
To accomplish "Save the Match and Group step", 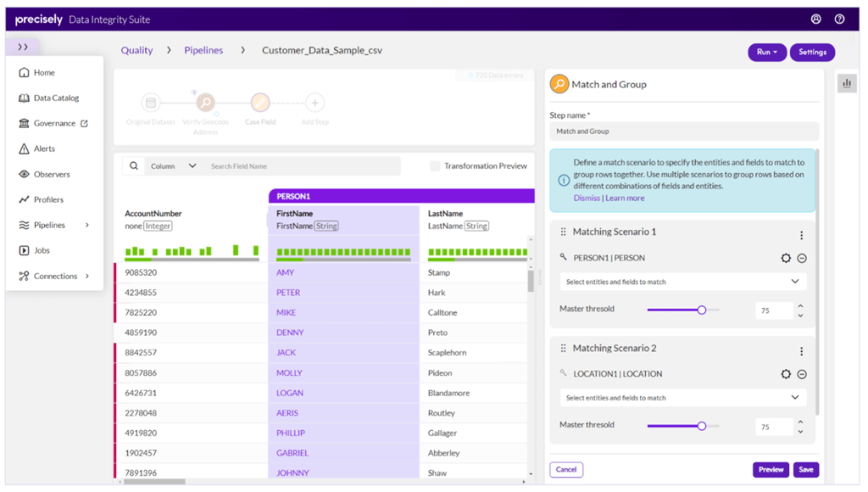I will pyautogui.click(x=806, y=469).
